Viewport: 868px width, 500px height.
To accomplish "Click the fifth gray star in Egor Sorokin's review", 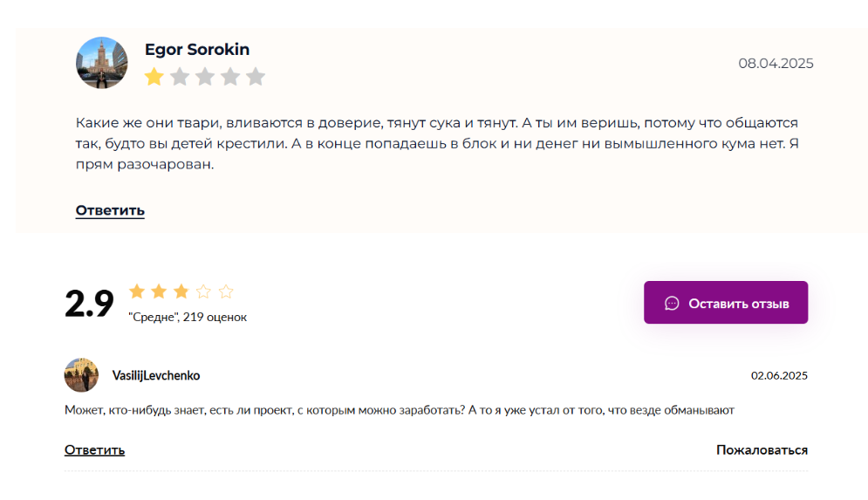I will coord(256,77).
